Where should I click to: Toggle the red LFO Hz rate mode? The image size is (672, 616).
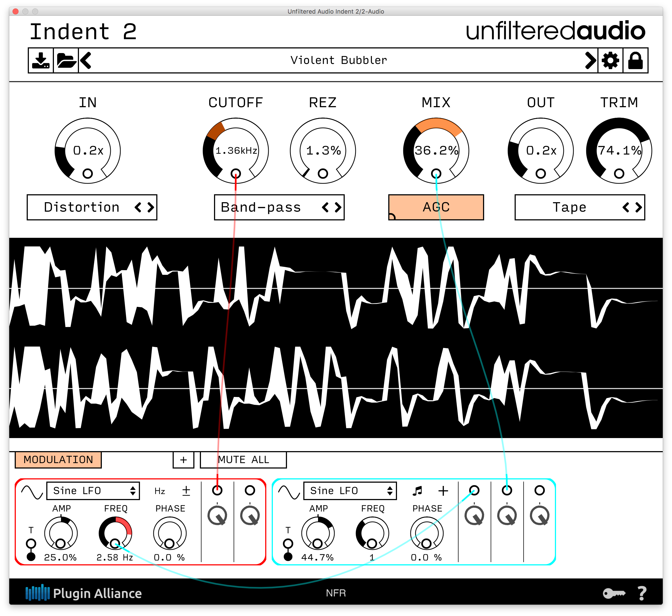click(160, 491)
